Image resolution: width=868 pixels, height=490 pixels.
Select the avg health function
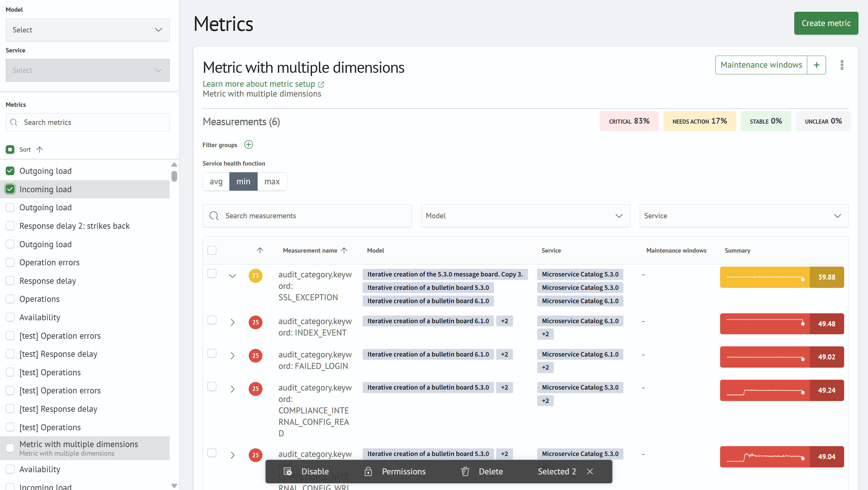(x=216, y=182)
